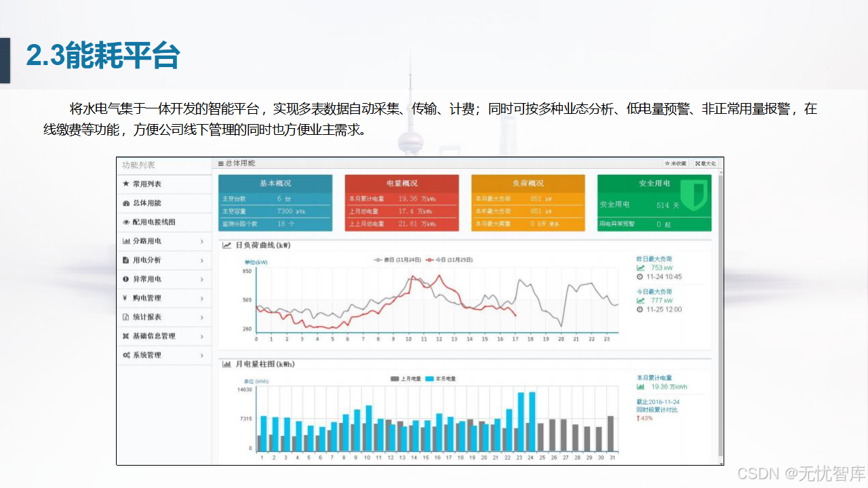This screenshot has width=868, height=488.
Task: Toggle the 今日 (11月25日) legend series
Action: coord(449,260)
